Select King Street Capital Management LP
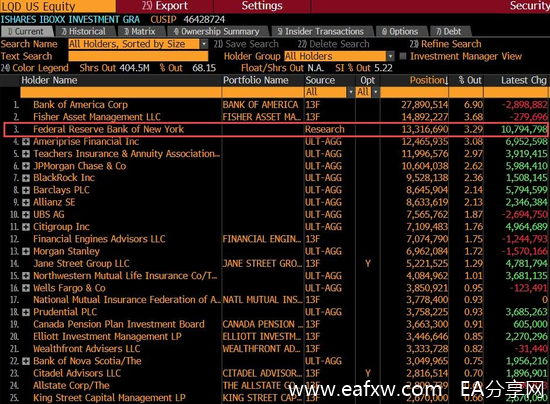This screenshot has width=550, height=404. coord(109,398)
